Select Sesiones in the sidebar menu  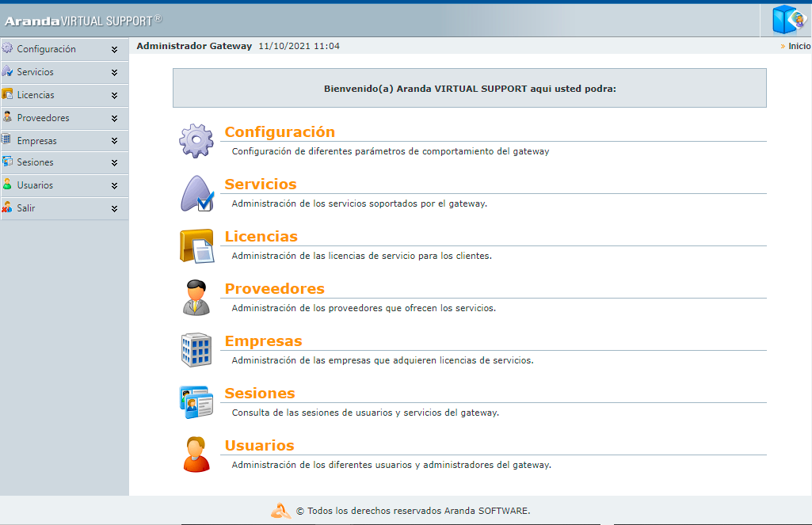(x=35, y=162)
